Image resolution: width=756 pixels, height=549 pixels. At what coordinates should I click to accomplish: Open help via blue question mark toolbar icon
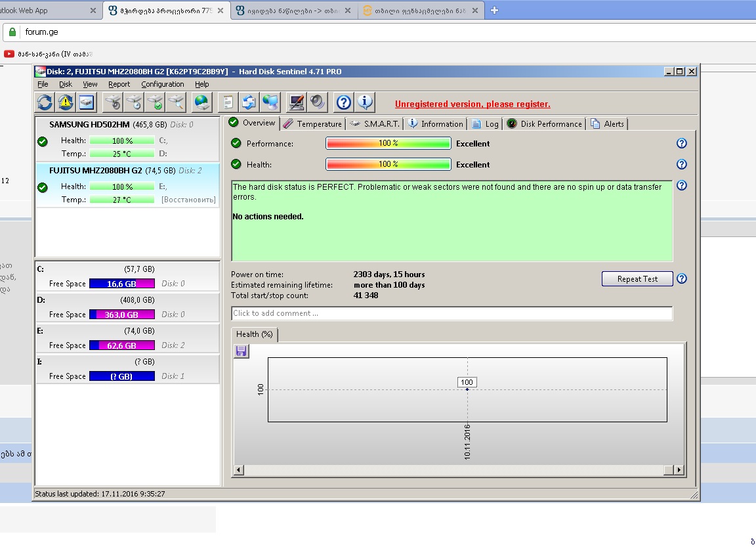(343, 102)
